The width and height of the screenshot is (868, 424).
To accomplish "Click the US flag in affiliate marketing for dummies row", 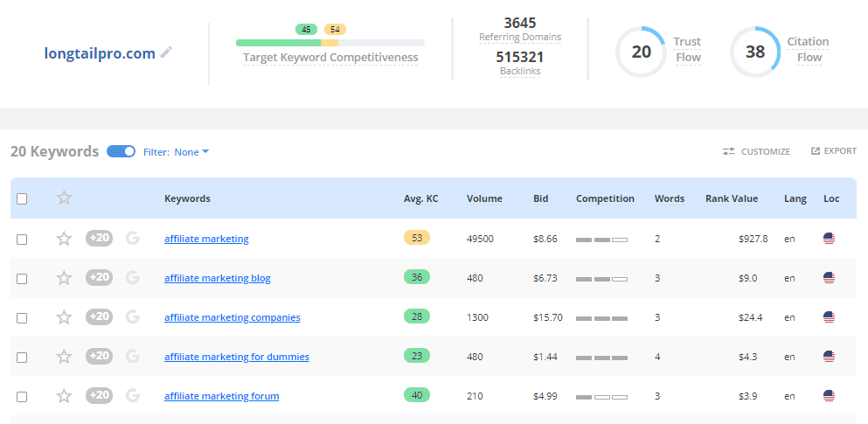I will point(829,357).
